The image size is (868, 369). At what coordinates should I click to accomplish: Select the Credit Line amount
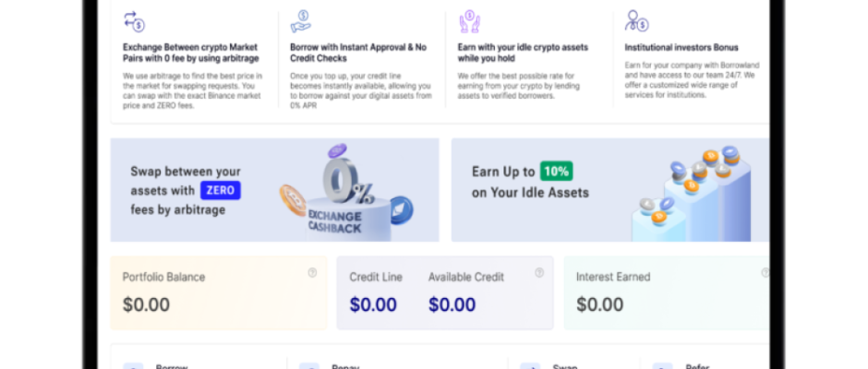click(x=373, y=304)
